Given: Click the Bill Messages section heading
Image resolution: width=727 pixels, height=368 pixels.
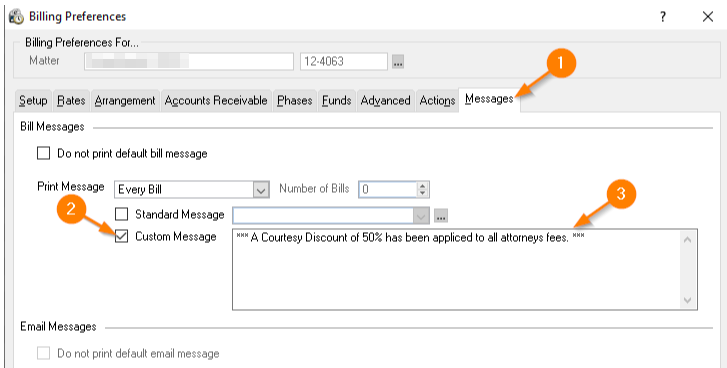Looking at the screenshot, I should click(x=52, y=127).
